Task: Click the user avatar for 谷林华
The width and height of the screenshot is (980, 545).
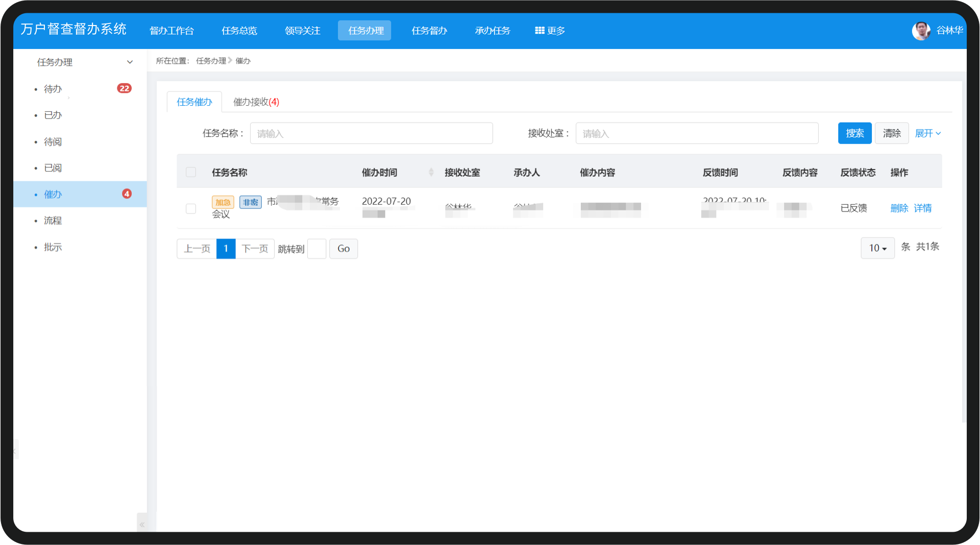Action: click(921, 31)
